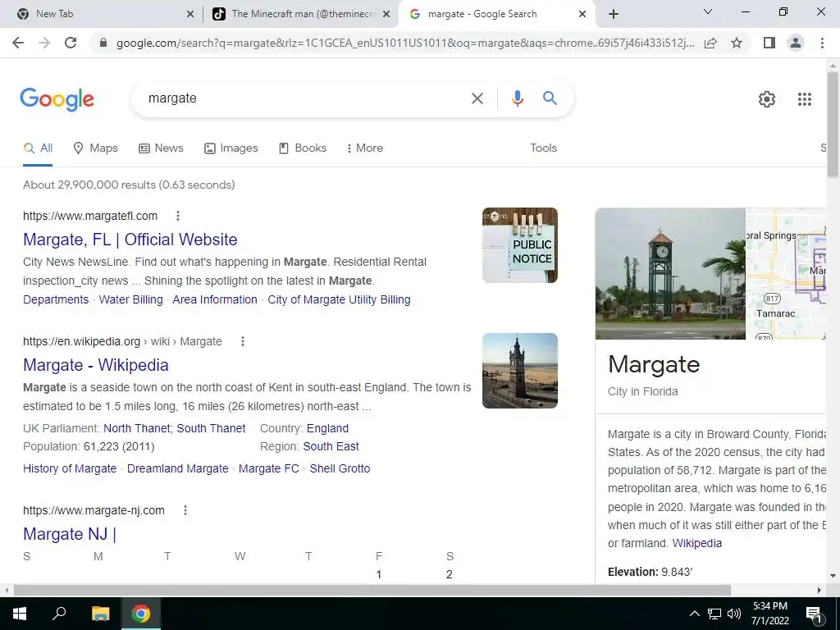
Task: Open File Explorer from the taskbar
Action: tap(100, 614)
